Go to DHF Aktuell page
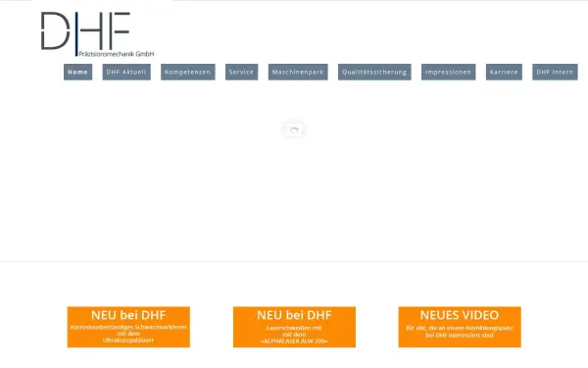This screenshot has height=368, width=588. tap(126, 72)
